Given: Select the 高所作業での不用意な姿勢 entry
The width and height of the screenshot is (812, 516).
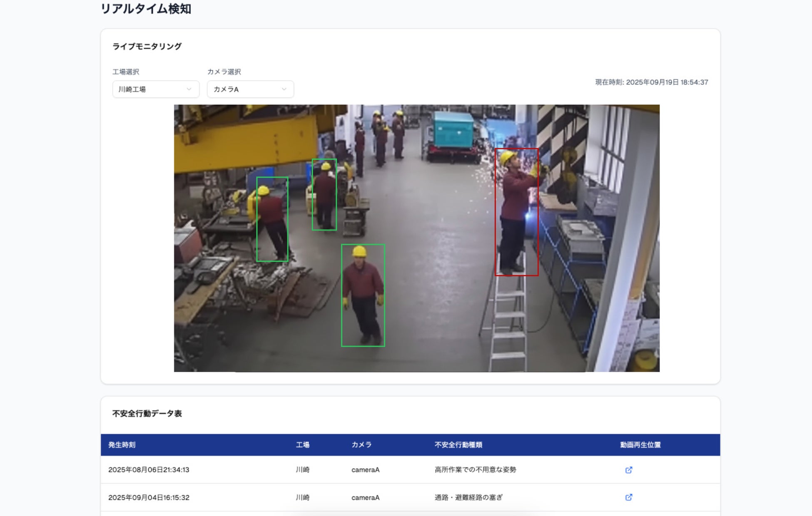Looking at the screenshot, I should [x=475, y=470].
